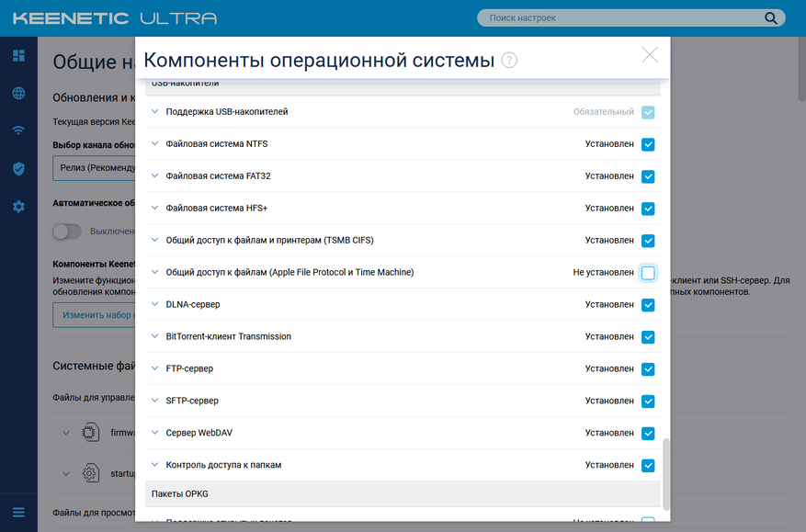
Task: Open update channel dropdown Релиз
Action: 94,168
